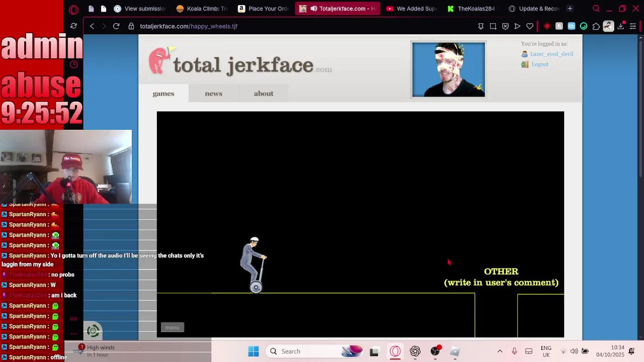
Task: Click the profile avatar icon in toolbar
Action: 608,26
